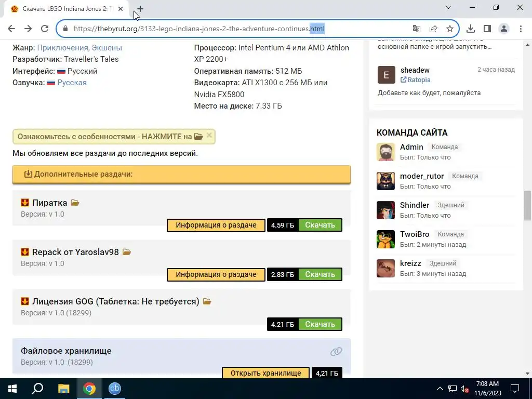Select the LEGO Indiana Jones 2 tab

pos(66,9)
